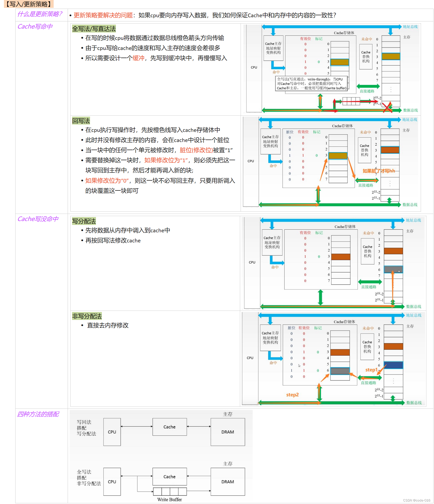Click the 写回法 搭配 写分配法 label

tap(86, 428)
